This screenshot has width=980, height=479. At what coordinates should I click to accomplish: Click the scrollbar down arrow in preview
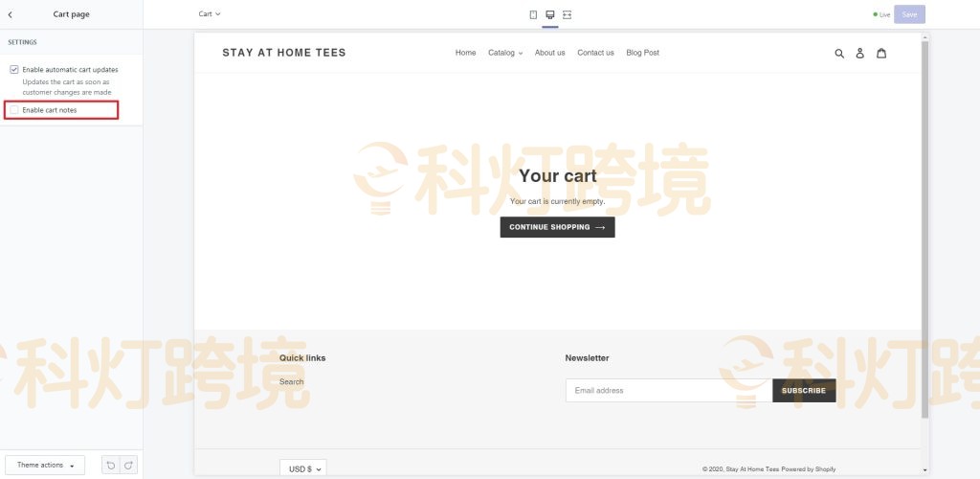pyautogui.click(x=925, y=470)
